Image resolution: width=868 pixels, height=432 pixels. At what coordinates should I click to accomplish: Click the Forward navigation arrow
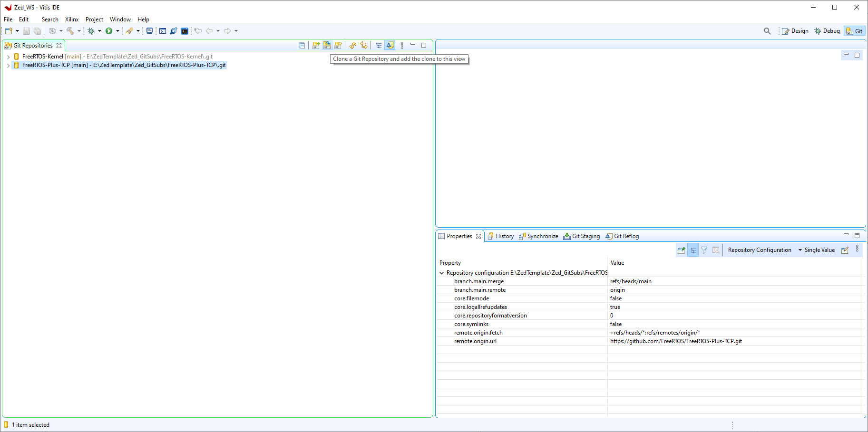227,31
